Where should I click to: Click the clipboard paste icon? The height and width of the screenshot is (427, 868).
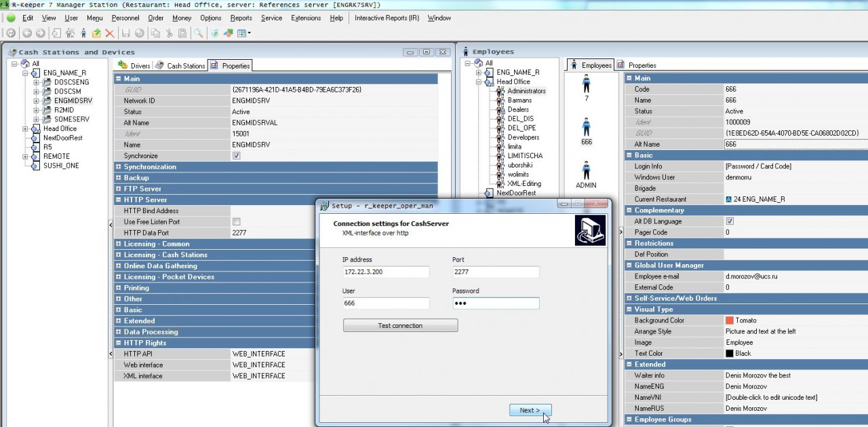coord(182,33)
